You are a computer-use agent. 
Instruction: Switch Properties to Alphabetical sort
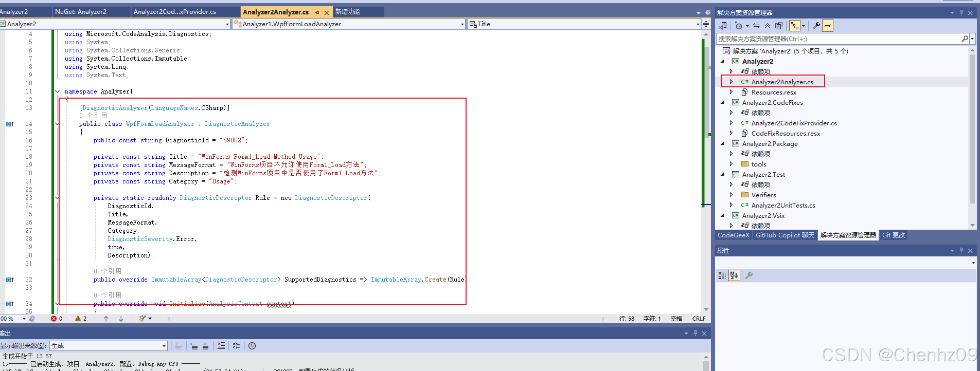tap(734, 275)
